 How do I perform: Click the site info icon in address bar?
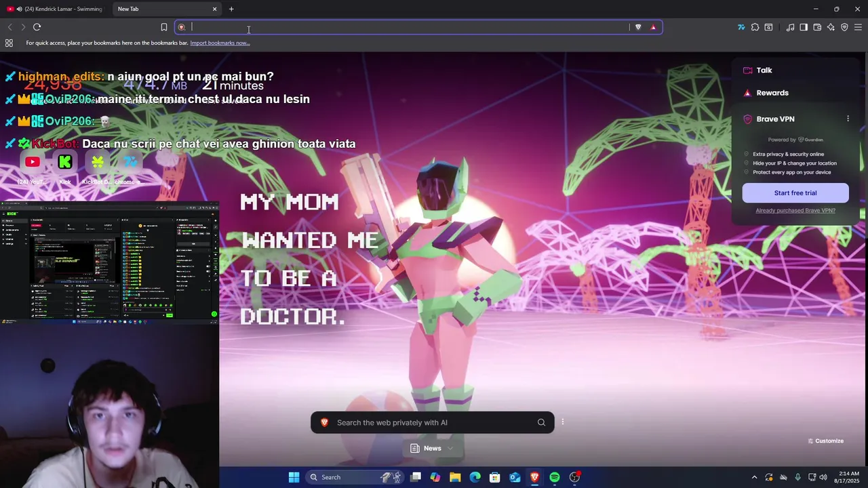click(182, 27)
